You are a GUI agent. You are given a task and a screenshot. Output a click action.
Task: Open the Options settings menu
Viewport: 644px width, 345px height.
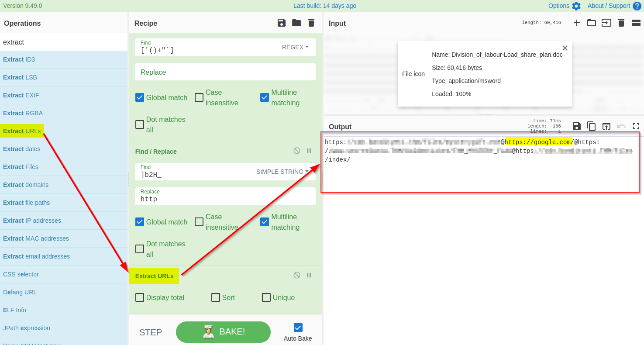(565, 6)
